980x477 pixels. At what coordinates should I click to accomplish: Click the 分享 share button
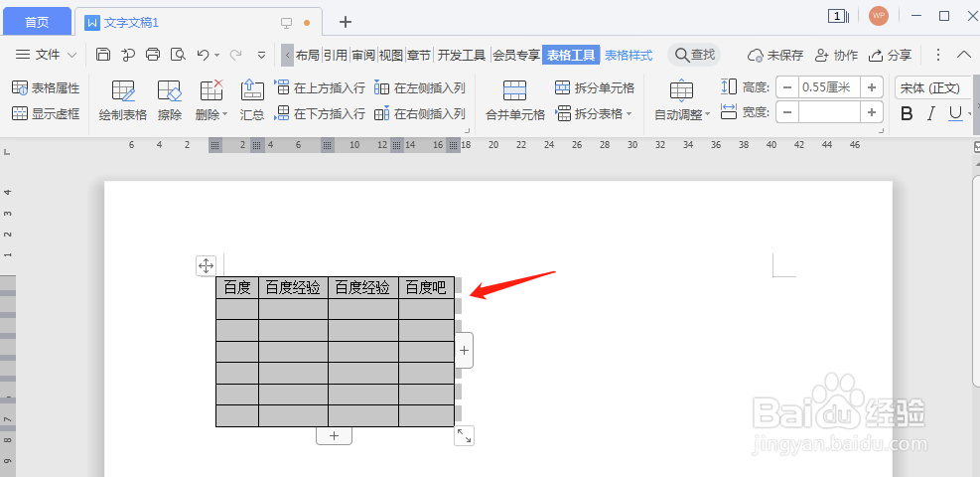890,55
